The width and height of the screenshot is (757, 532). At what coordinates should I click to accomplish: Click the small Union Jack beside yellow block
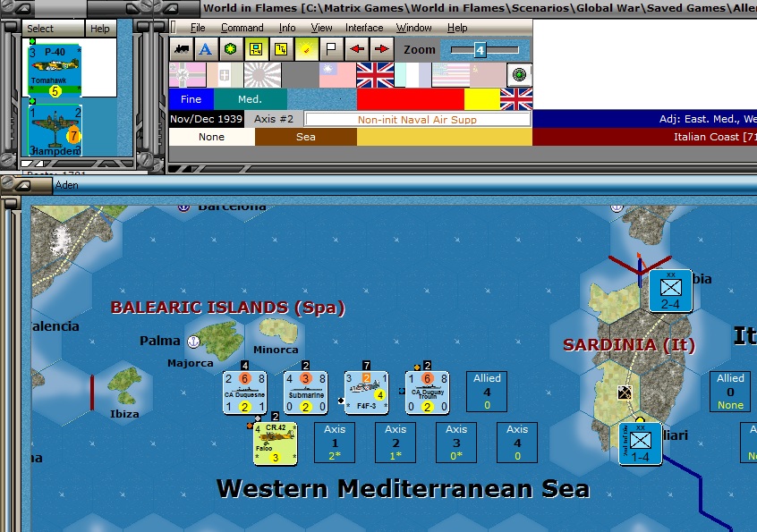(x=516, y=99)
